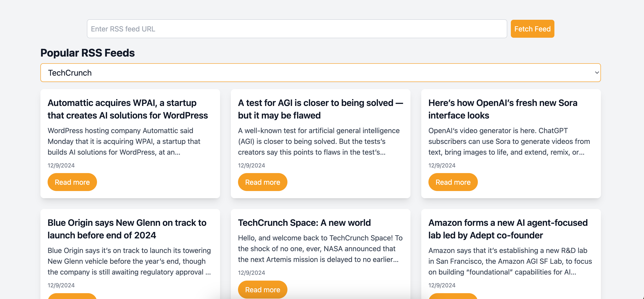The image size is (644, 299).
Task: Click the date under Automattic article
Action: pyautogui.click(x=61, y=165)
